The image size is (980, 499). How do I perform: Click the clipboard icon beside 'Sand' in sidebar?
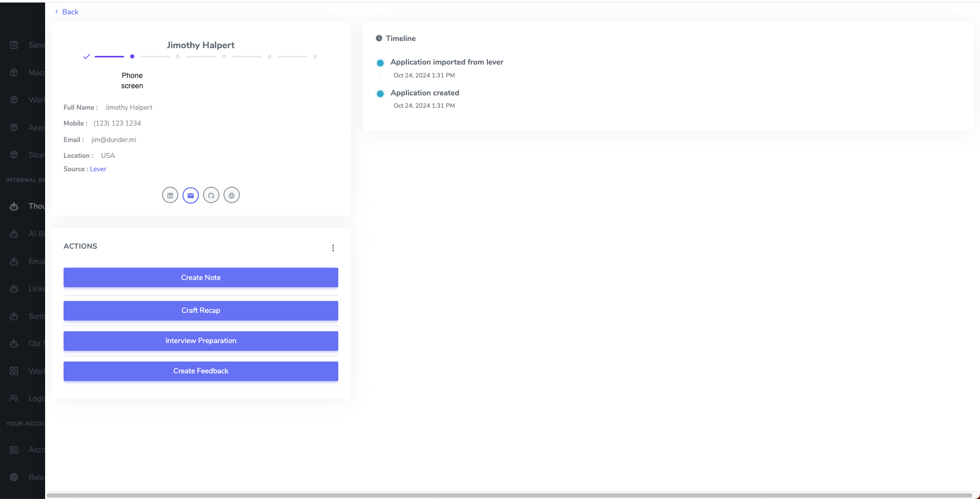pyautogui.click(x=14, y=45)
